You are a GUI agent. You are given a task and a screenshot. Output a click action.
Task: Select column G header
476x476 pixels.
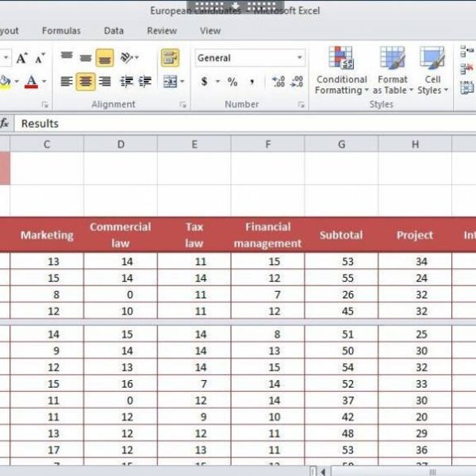(x=341, y=144)
